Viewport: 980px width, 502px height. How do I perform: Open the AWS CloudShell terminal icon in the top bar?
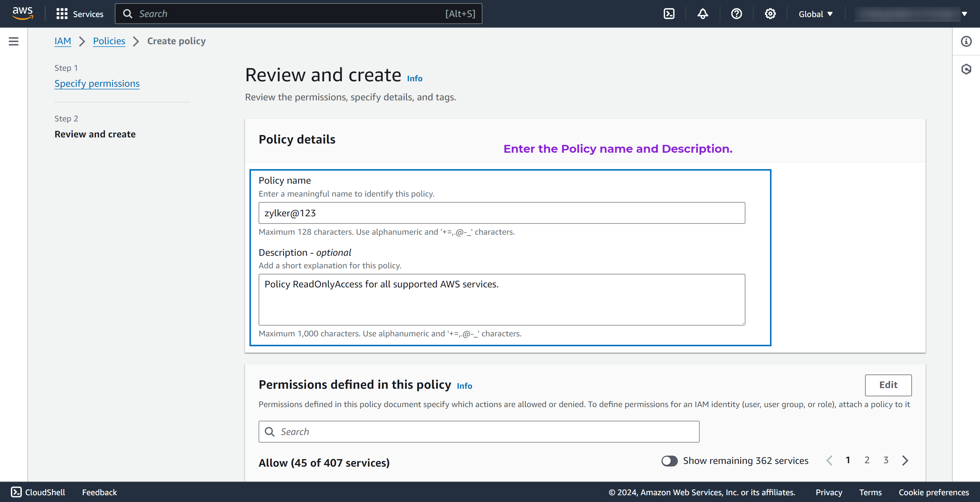pyautogui.click(x=669, y=14)
